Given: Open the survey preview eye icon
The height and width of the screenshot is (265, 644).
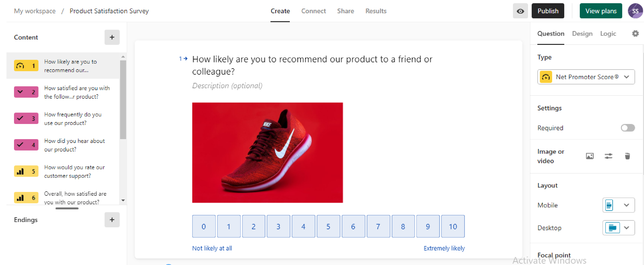Looking at the screenshot, I should coord(520,11).
